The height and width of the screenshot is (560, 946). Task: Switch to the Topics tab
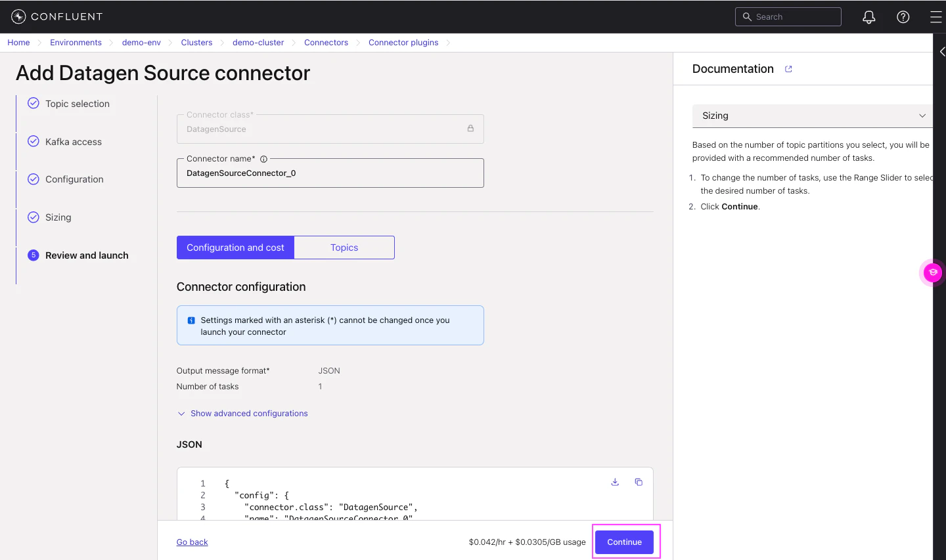tap(344, 248)
